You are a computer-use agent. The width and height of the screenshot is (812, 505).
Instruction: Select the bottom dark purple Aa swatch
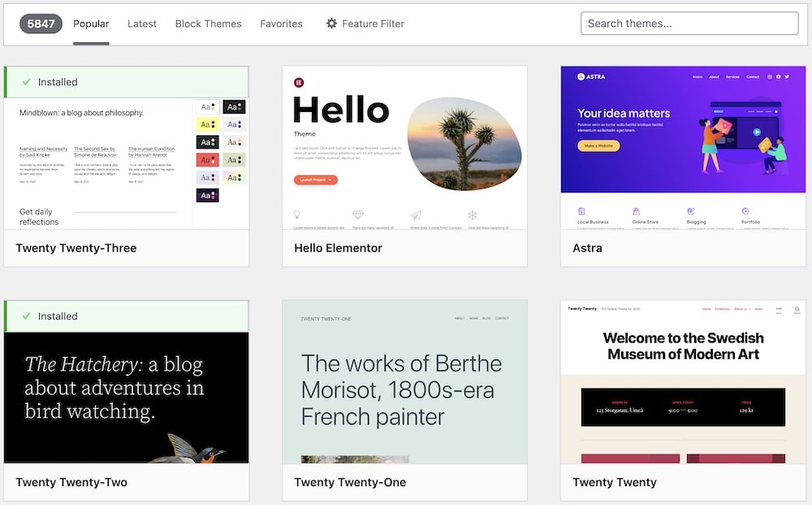click(x=207, y=196)
